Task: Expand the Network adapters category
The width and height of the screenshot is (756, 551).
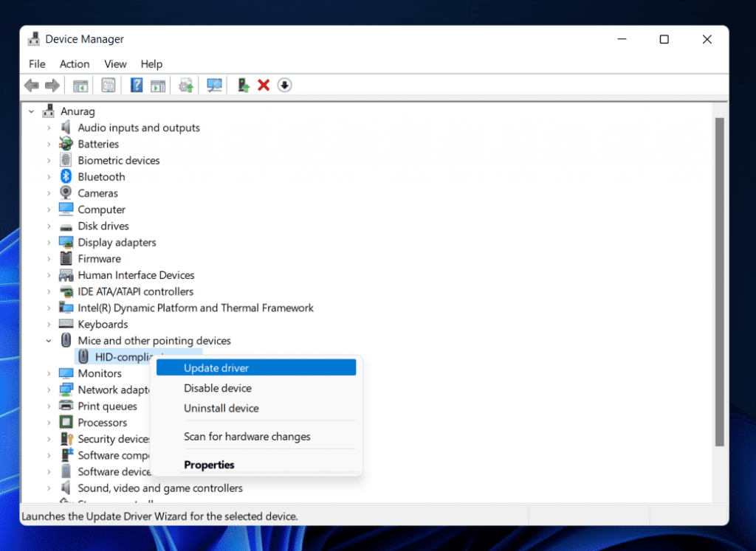Action: click(x=49, y=389)
